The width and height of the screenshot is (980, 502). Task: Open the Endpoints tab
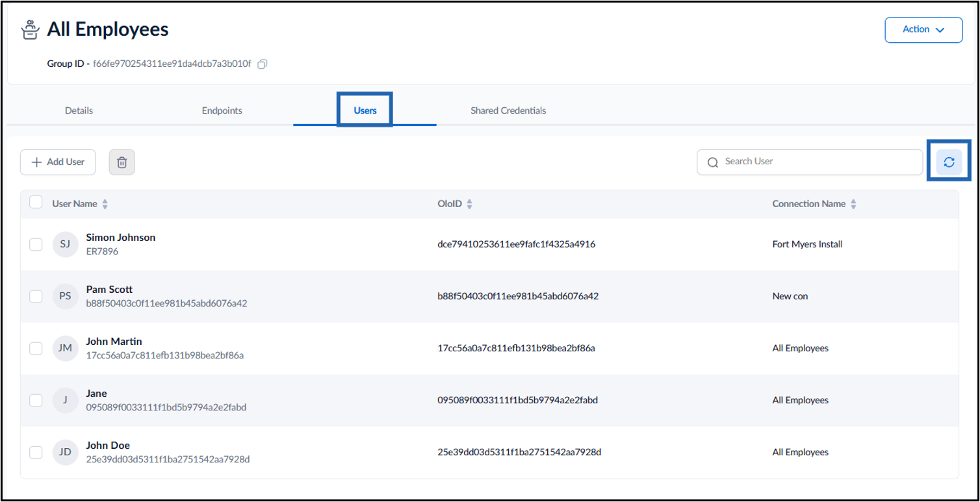[x=222, y=110]
